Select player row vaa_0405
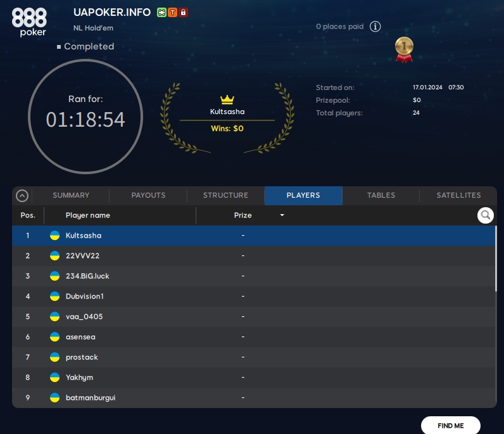The width and height of the screenshot is (504, 434). pos(254,317)
